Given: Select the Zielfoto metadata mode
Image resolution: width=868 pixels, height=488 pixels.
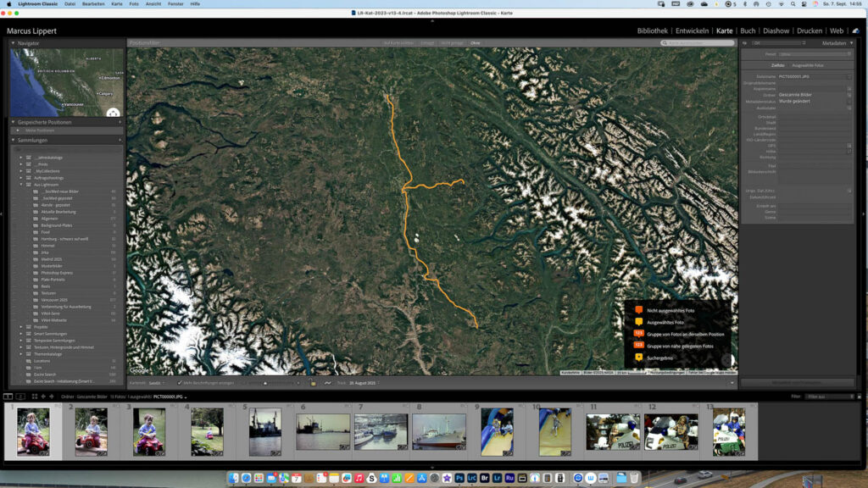Looking at the screenshot, I should [778, 65].
